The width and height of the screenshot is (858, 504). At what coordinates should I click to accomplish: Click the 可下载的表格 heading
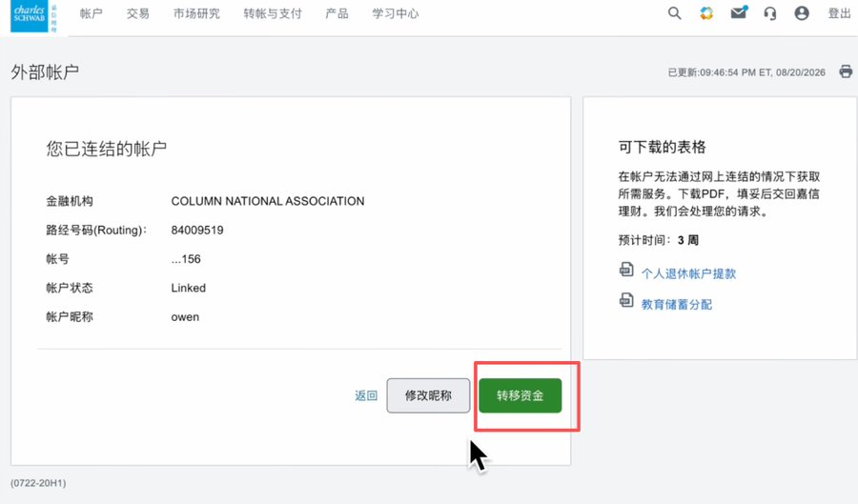(x=663, y=147)
